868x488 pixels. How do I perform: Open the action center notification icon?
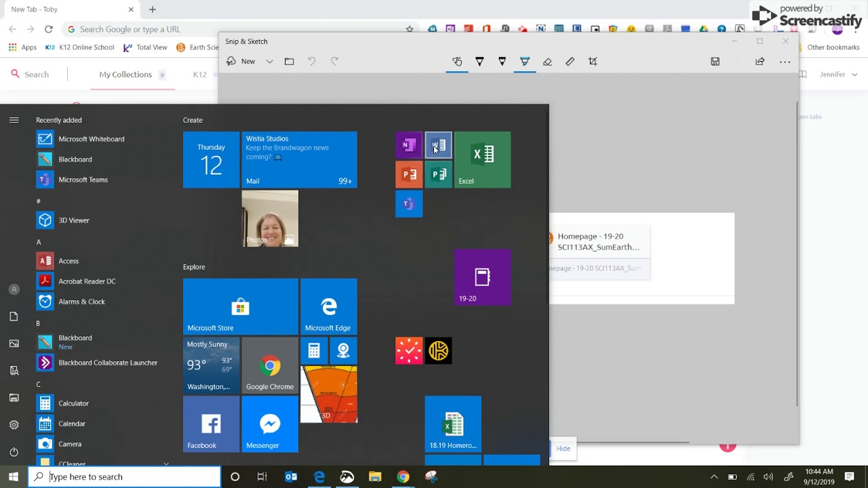click(849, 477)
